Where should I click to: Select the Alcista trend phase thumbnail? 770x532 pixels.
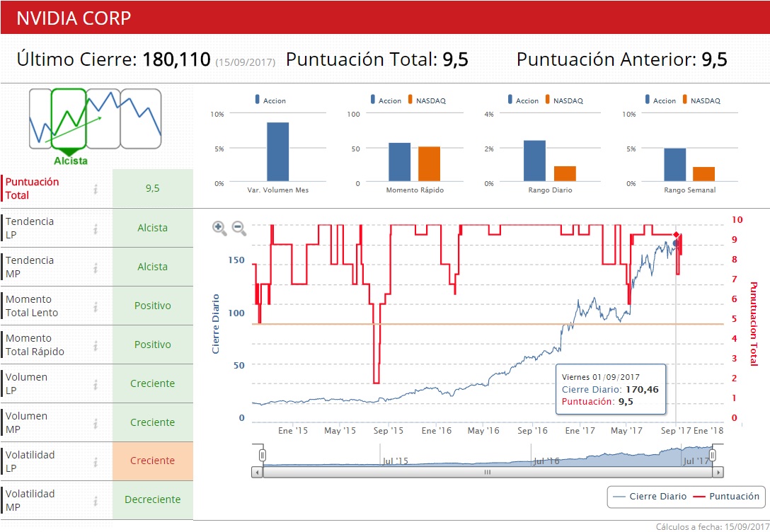(x=69, y=120)
